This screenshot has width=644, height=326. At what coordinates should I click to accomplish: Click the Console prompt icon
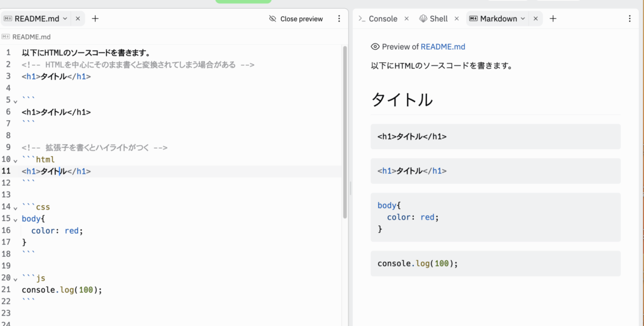click(x=362, y=18)
